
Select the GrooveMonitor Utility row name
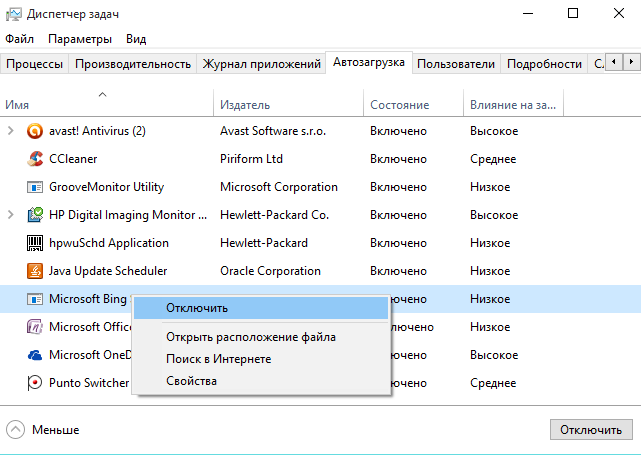[x=106, y=187]
